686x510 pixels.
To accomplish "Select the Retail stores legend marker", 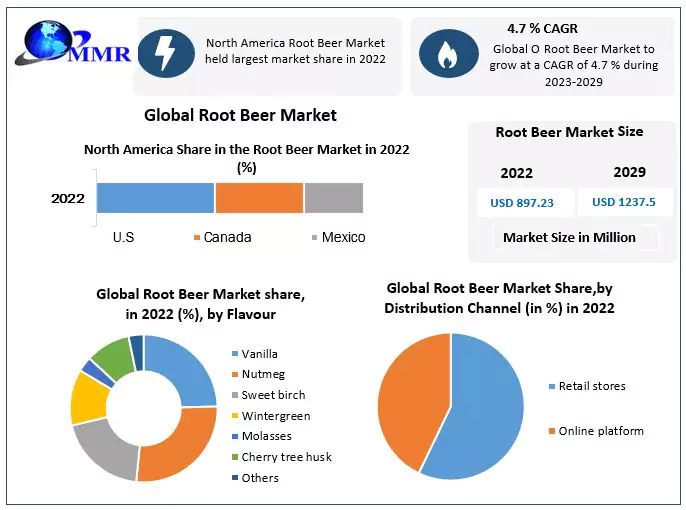I will [x=553, y=386].
